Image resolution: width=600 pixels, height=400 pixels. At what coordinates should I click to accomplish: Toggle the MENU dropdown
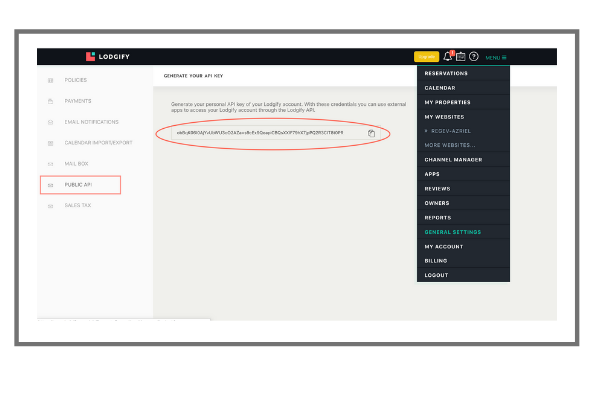click(x=496, y=57)
